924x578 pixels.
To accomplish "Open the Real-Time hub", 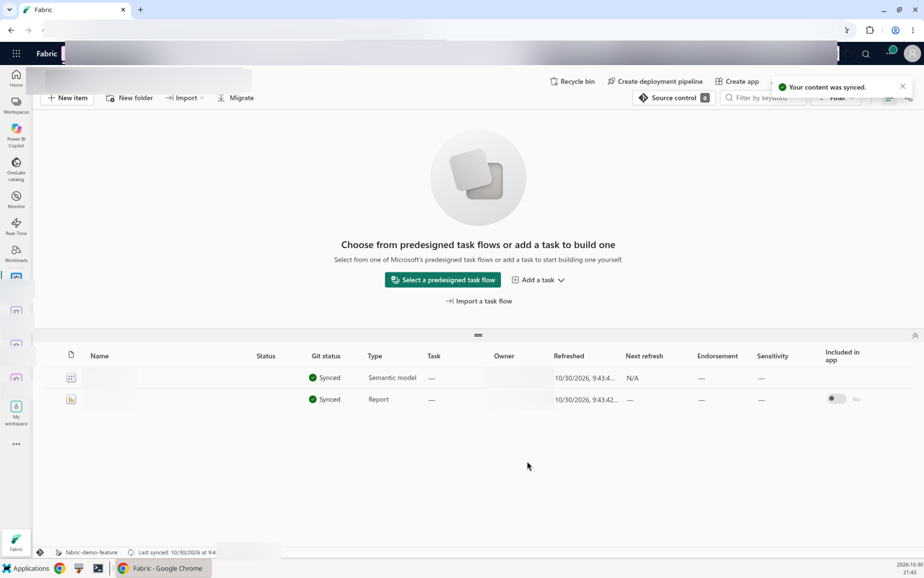I will click(x=16, y=227).
